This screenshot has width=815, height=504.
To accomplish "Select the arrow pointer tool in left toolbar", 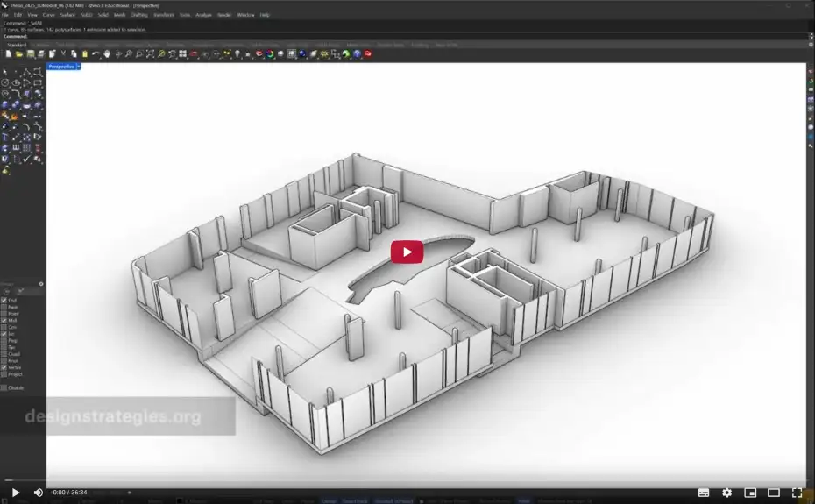I will click(4, 72).
